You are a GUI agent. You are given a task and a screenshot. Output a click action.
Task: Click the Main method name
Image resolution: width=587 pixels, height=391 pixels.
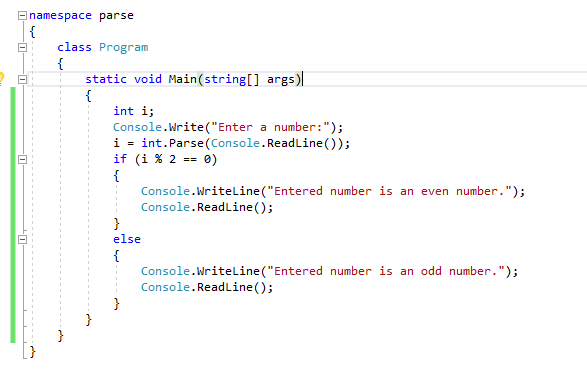click(x=182, y=79)
